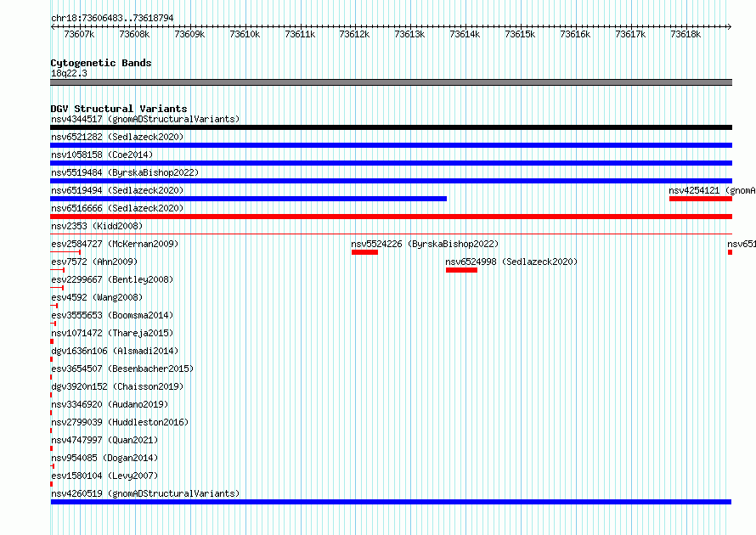Click the blue nsv1058158 variant bar
The width and height of the screenshot is (756, 535).
pyautogui.click(x=391, y=163)
